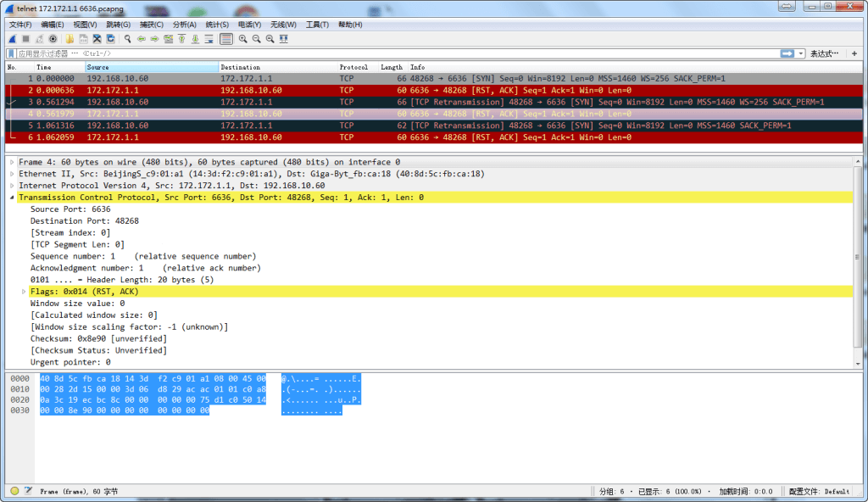Focus the display filter input field
868x502 pixels.
pyautogui.click(x=398, y=53)
